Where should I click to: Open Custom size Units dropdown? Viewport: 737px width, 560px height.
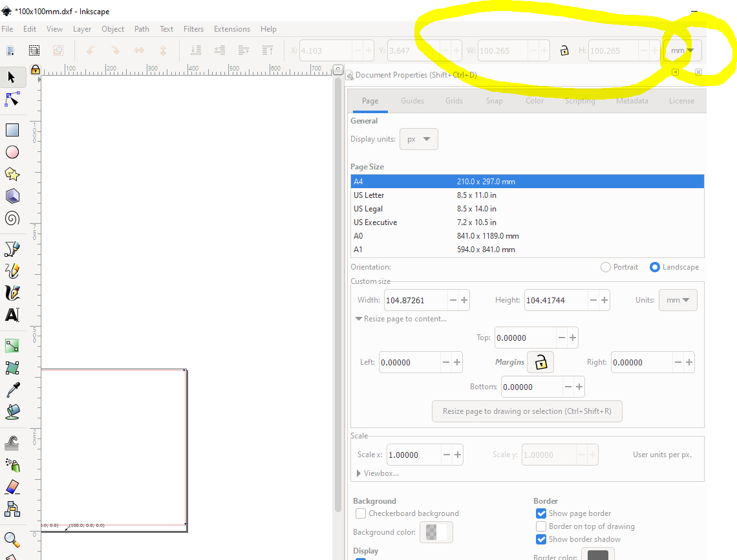[x=678, y=300]
